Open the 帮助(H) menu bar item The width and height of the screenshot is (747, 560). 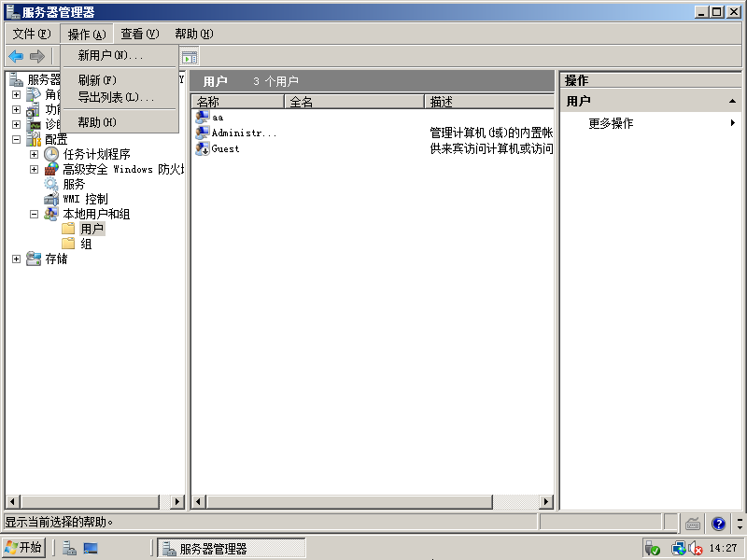193,34
